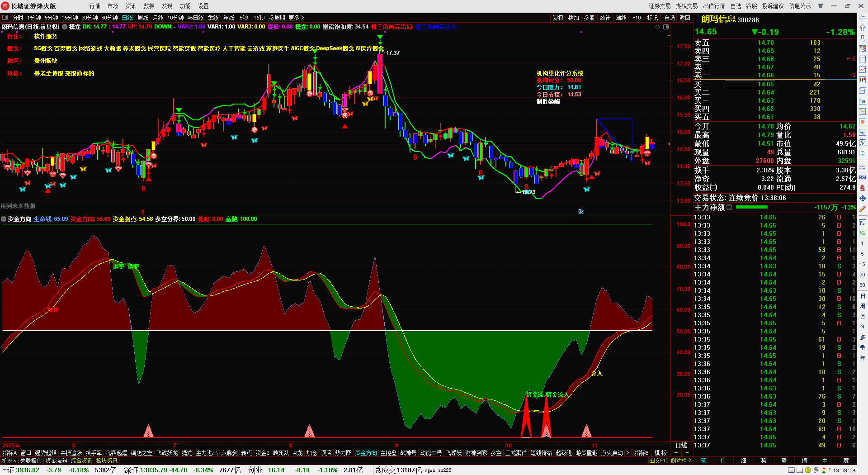This screenshot has height=475, width=868.
Task: Select 热力图 indicator tab
Action: (x=343, y=453)
